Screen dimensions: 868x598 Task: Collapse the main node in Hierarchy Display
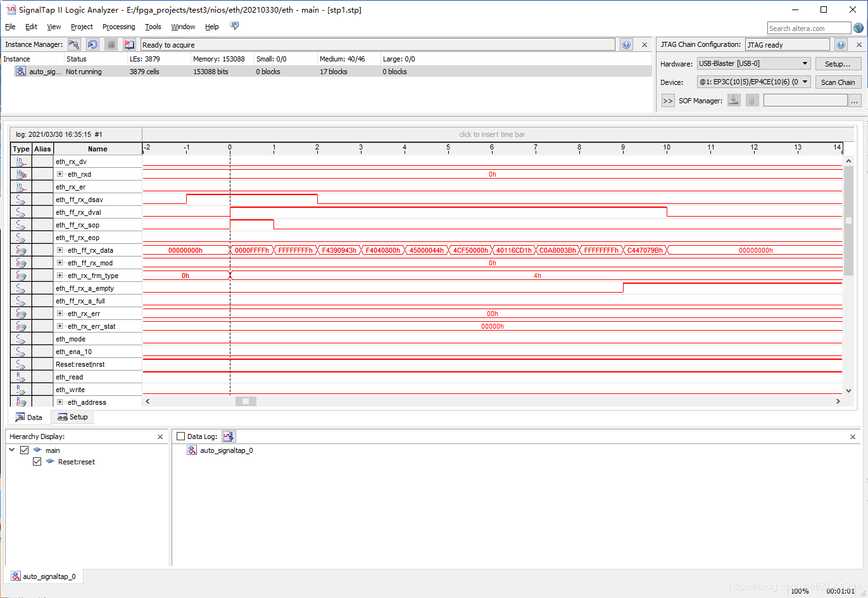tap(12, 450)
